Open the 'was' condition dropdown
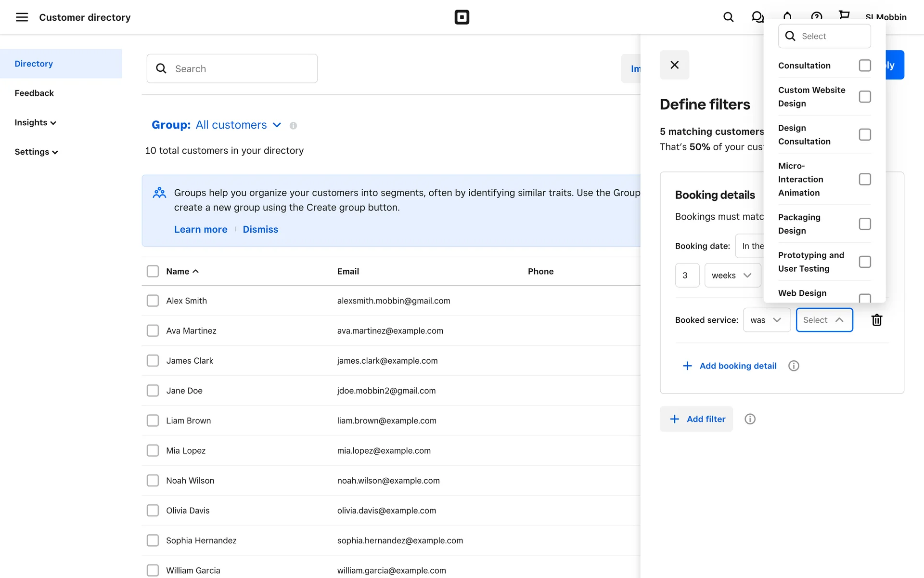 click(766, 320)
